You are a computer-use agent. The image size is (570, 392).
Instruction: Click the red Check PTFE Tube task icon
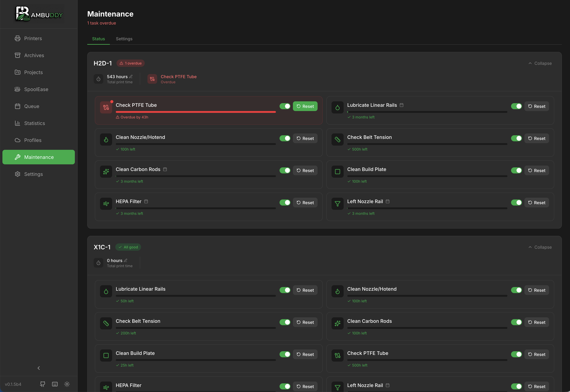click(x=106, y=107)
